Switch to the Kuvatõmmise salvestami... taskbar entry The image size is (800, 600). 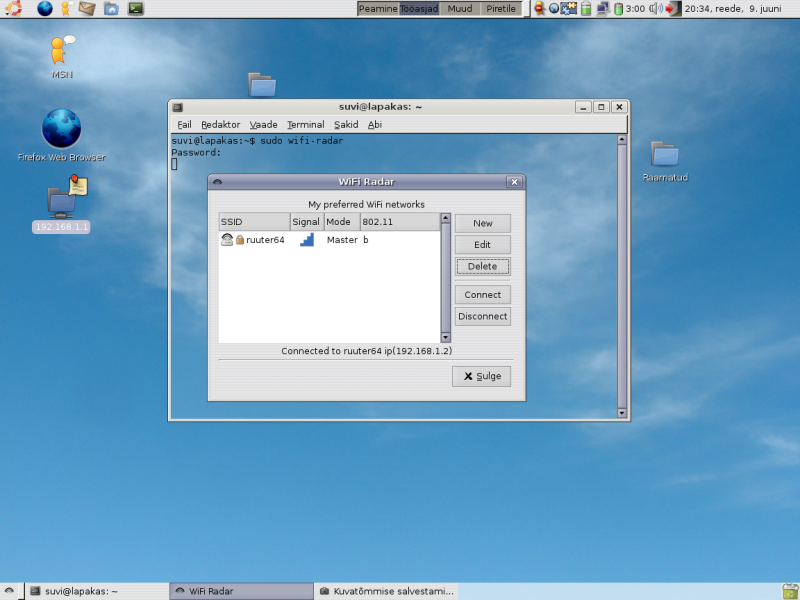click(387, 591)
